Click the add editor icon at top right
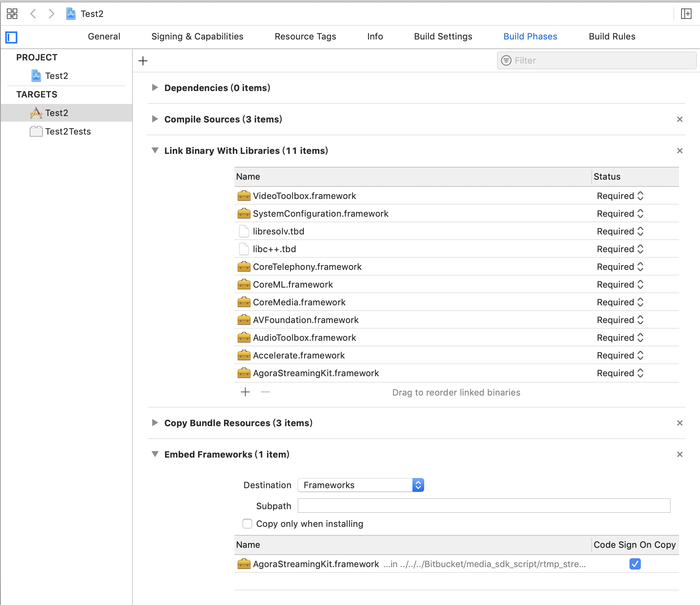This screenshot has width=700, height=605. 686,14
